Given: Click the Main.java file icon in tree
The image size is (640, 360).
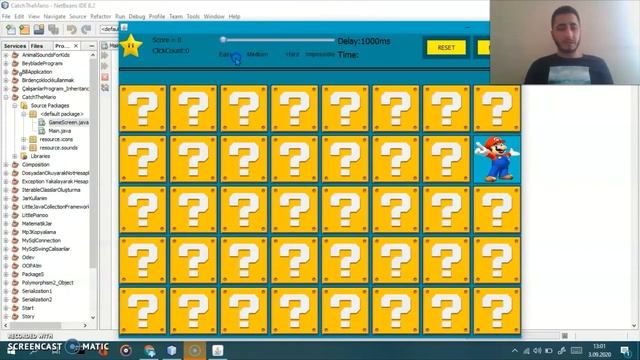Looking at the screenshot, I should tap(42, 131).
